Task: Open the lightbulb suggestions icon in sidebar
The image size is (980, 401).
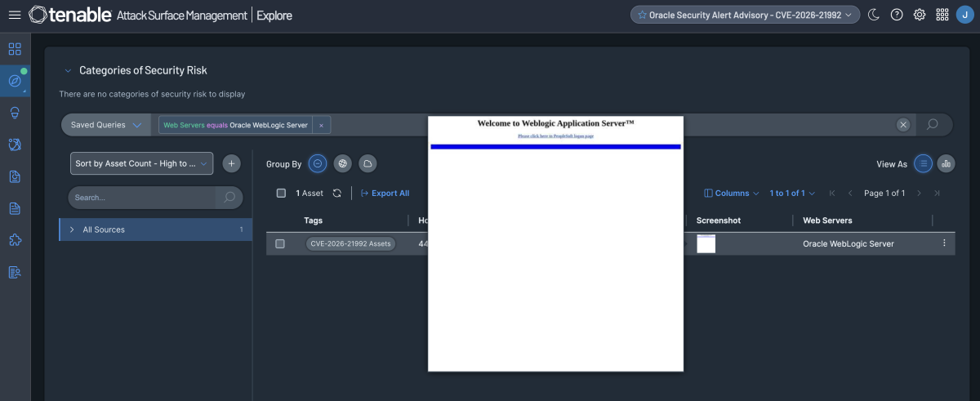Action: (15, 113)
